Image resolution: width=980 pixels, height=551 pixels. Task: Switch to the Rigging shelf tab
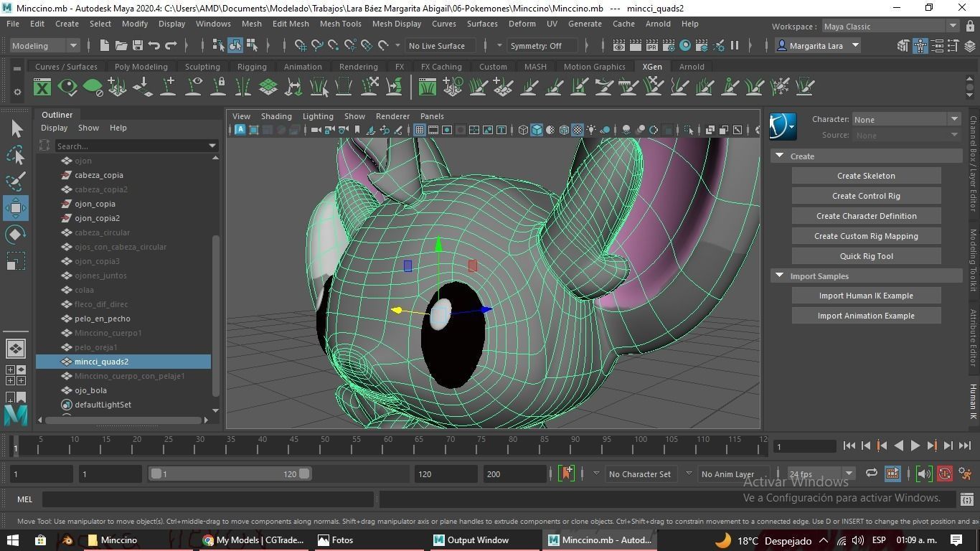(252, 67)
